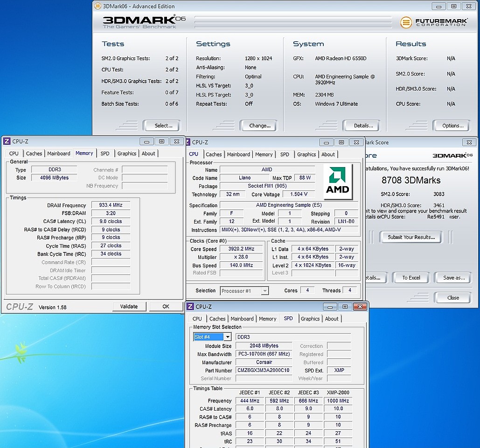Click the Max TDP value 88 W
Image resolution: width=480 pixels, height=448 pixels.
[305, 178]
